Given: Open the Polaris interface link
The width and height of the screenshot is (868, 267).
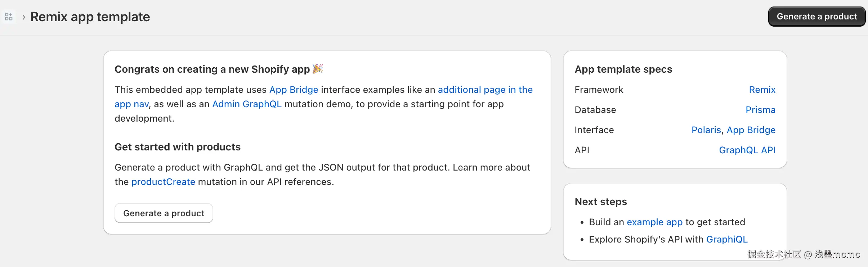Looking at the screenshot, I should coord(706,130).
